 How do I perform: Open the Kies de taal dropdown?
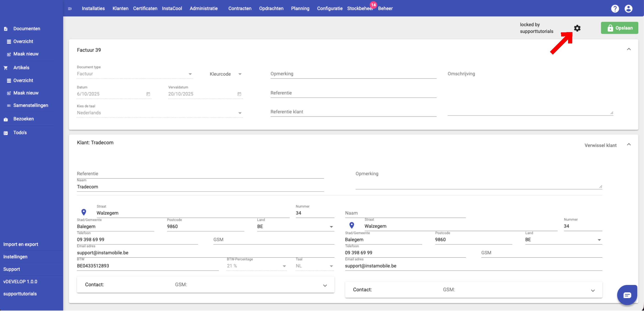159,113
